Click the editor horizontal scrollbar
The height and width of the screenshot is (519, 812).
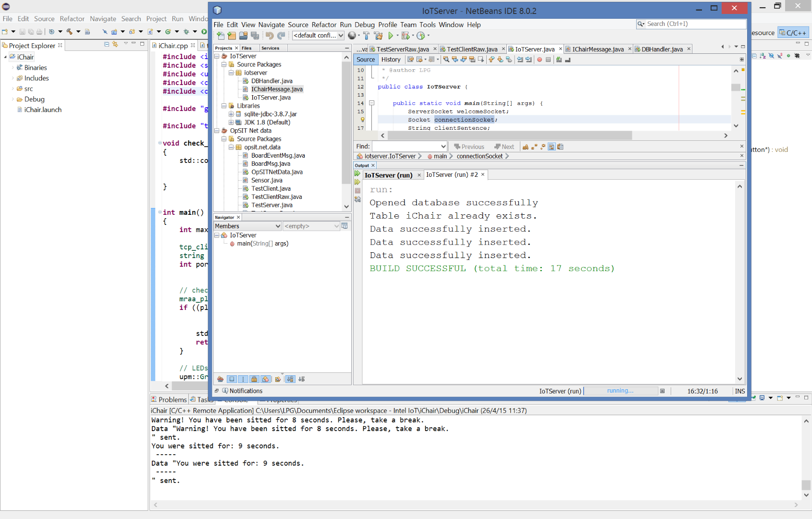tap(510, 136)
